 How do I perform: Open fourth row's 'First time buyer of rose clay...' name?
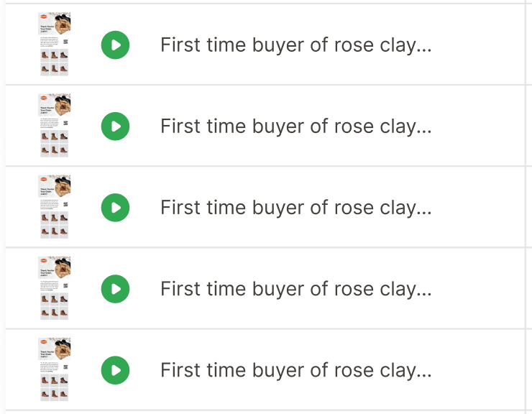(x=296, y=289)
